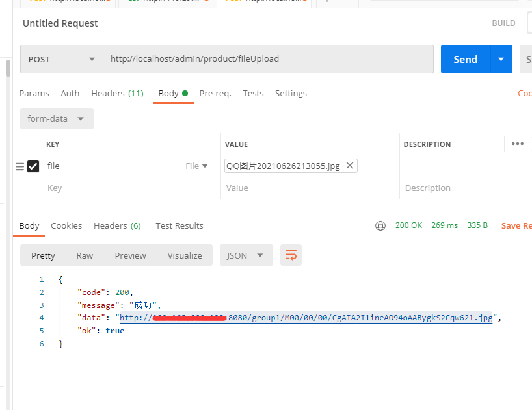Click the 335 B response size
The image size is (532, 410).
[477, 225]
